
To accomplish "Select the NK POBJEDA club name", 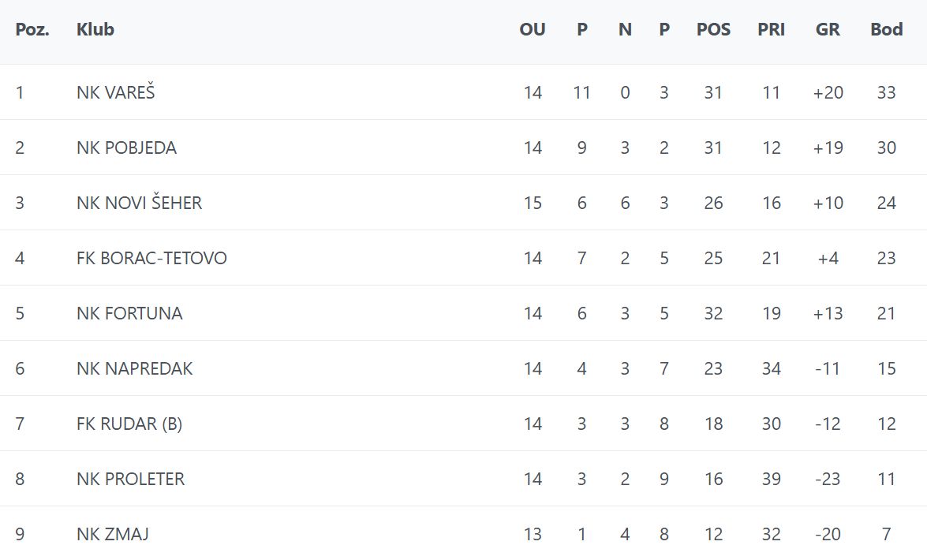I will [x=126, y=147].
